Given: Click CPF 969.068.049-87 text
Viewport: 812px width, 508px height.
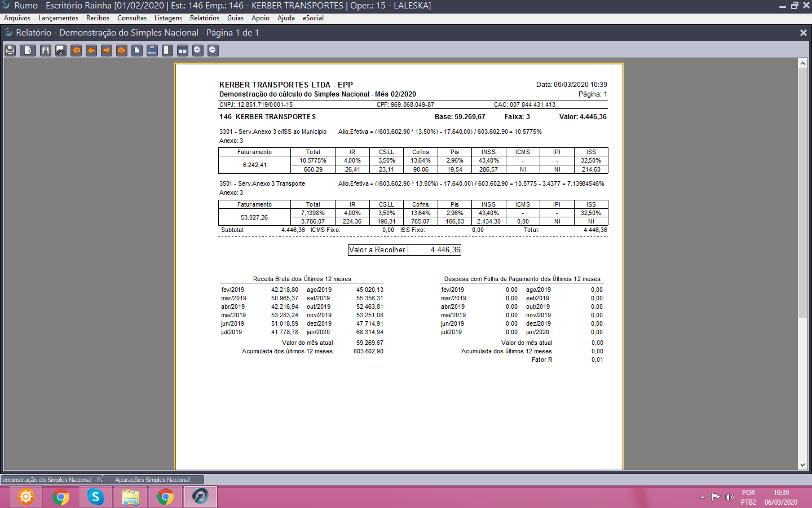Looking at the screenshot, I should [x=405, y=104].
